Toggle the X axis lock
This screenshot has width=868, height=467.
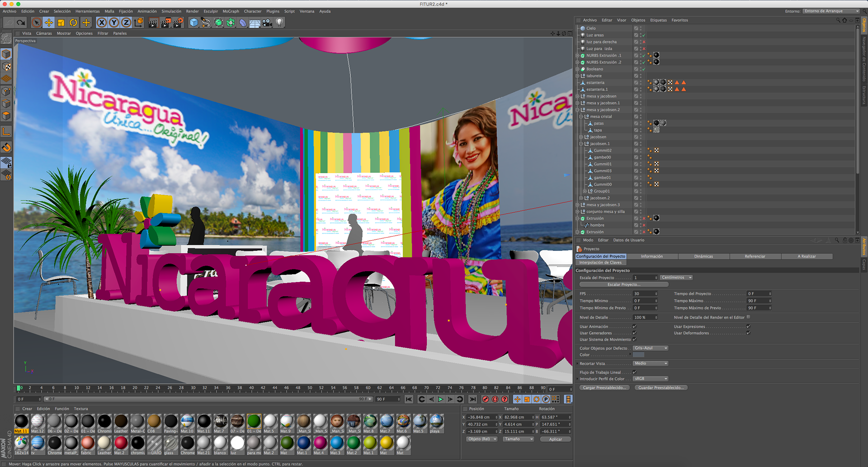pyautogui.click(x=102, y=22)
